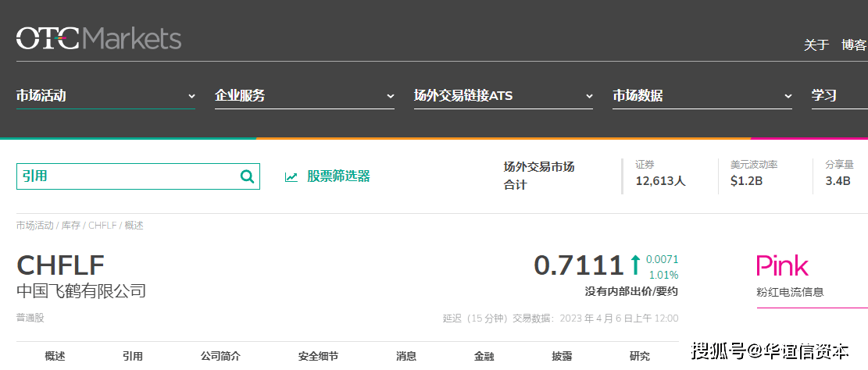
Task: Click the 股票筛选器 link
Action: [x=338, y=176]
